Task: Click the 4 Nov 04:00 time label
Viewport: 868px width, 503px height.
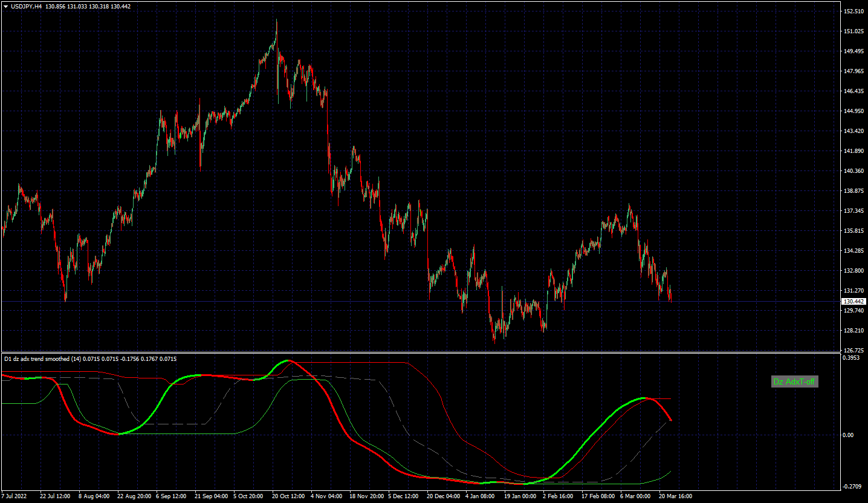Action: 326,496
